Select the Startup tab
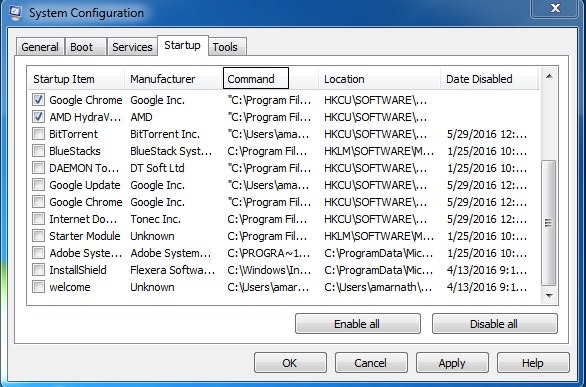This screenshot has height=387, width=586. [182, 46]
